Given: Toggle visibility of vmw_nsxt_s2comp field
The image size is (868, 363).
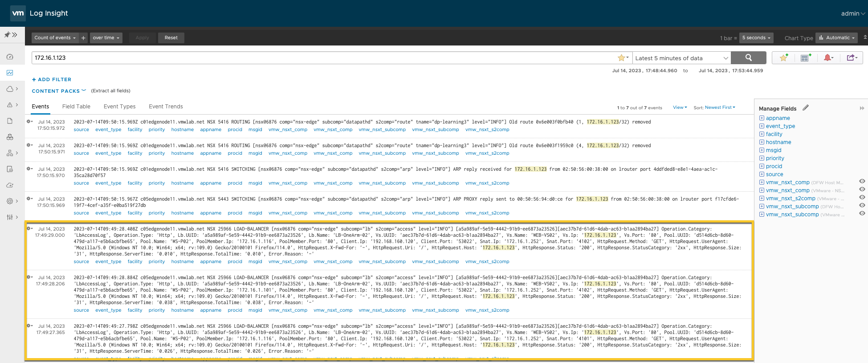Looking at the screenshot, I should click(862, 198).
